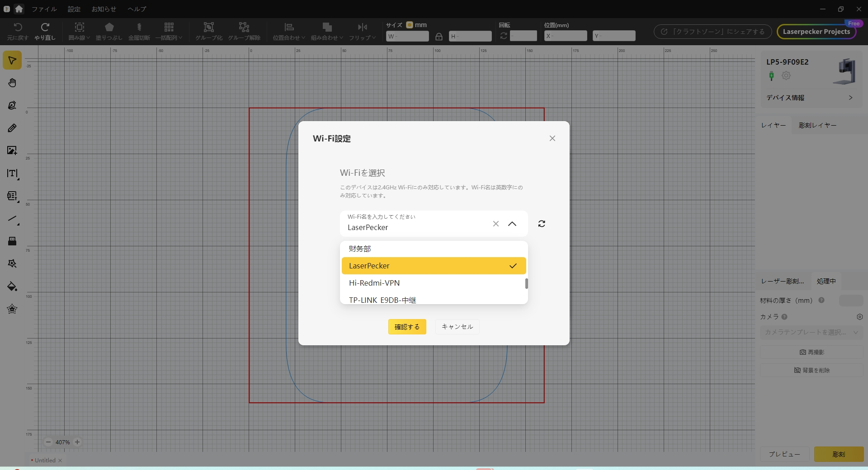The height and width of the screenshot is (470, 868).
Task: Click the Laserpecker Projects button
Action: coord(816,32)
